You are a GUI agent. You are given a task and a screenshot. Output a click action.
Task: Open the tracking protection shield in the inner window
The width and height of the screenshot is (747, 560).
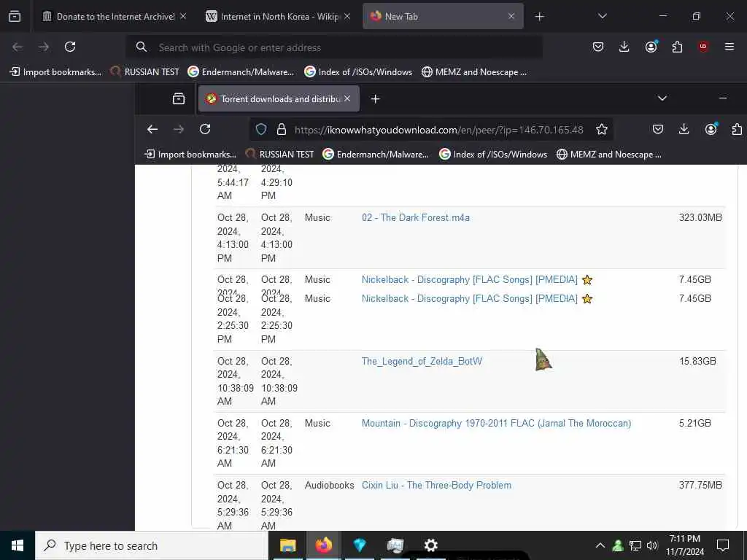pyautogui.click(x=261, y=130)
